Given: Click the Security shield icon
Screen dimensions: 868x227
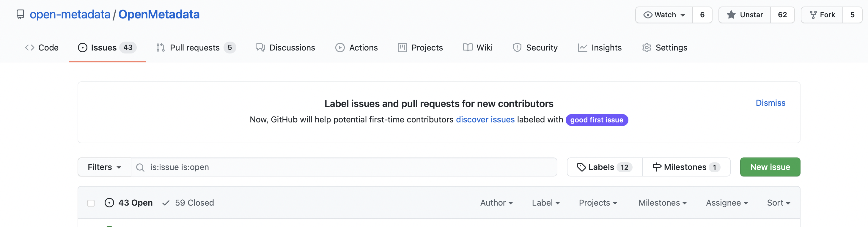Looking at the screenshot, I should [x=517, y=48].
